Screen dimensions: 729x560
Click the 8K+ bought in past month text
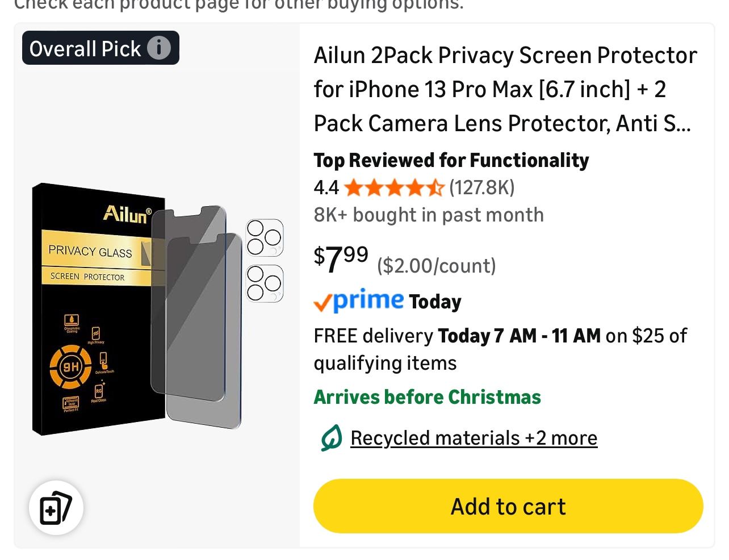429,215
